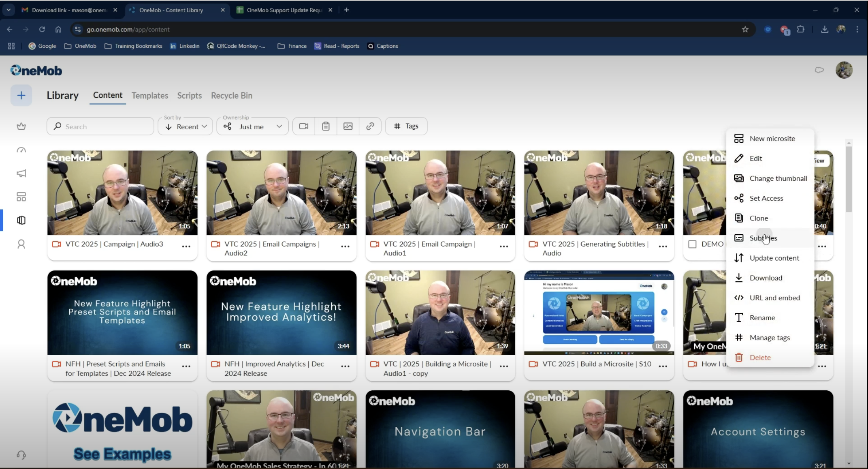Switch to the Templates tab
Image resolution: width=868 pixels, height=469 pixels.
pyautogui.click(x=149, y=95)
